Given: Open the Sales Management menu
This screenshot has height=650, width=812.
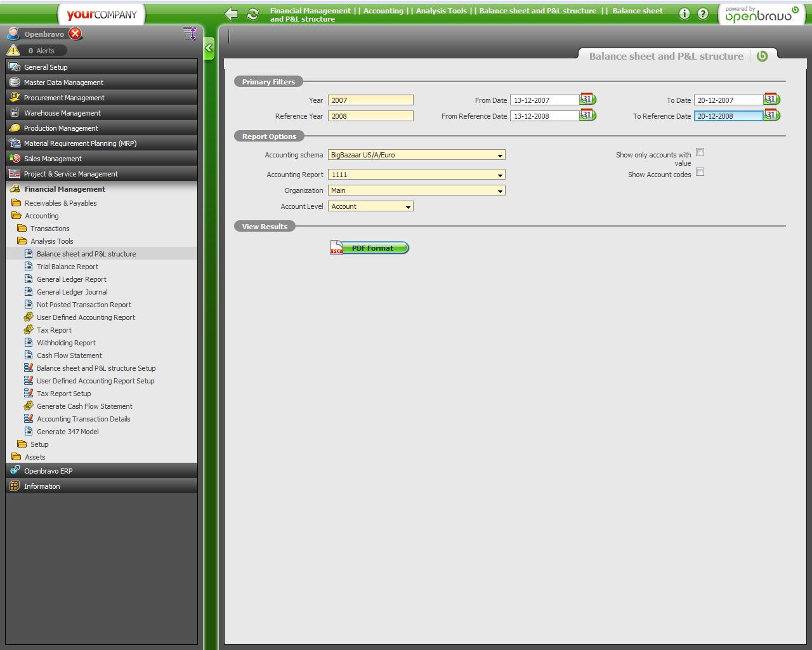Looking at the screenshot, I should (x=53, y=159).
